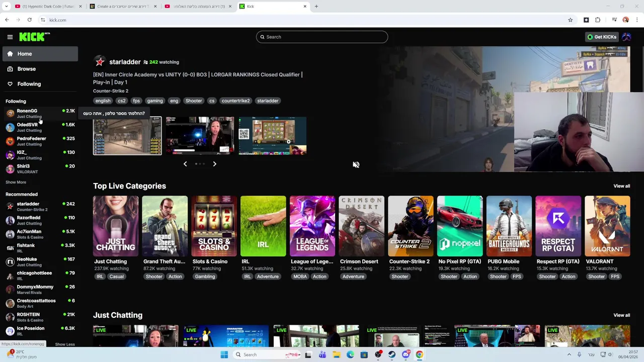Select Gambling tag under Slots & Casino
This screenshot has height=362, width=644.
click(x=205, y=277)
